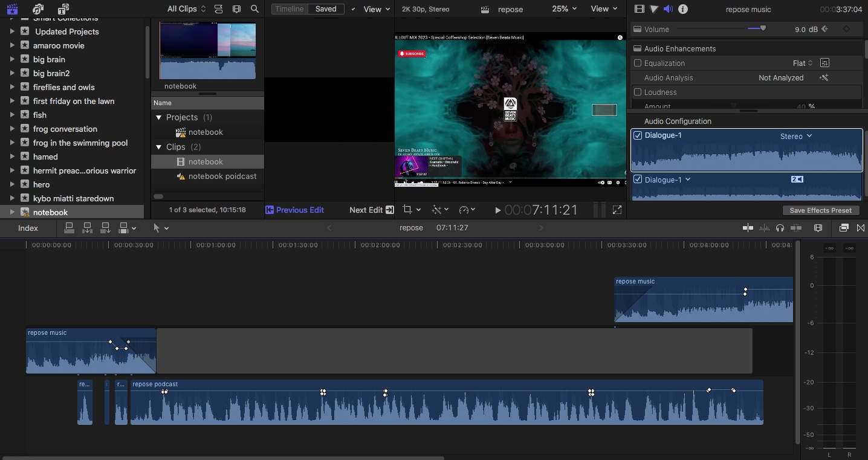The width and height of the screenshot is (868, 460).
Task: Open browser search magnifier
Action: pyautogui.click(x=254, y=9)
